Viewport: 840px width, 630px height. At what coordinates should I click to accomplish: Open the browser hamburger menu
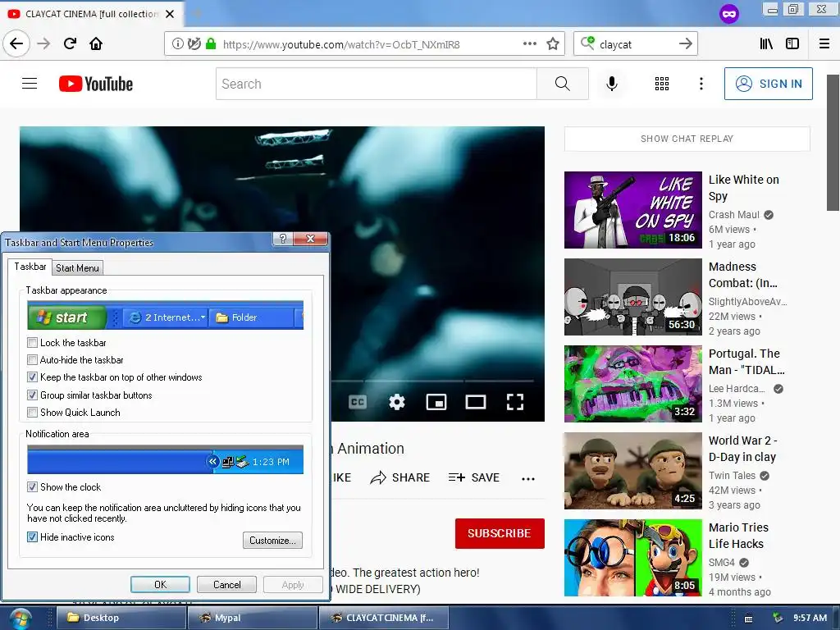[824, 44]
